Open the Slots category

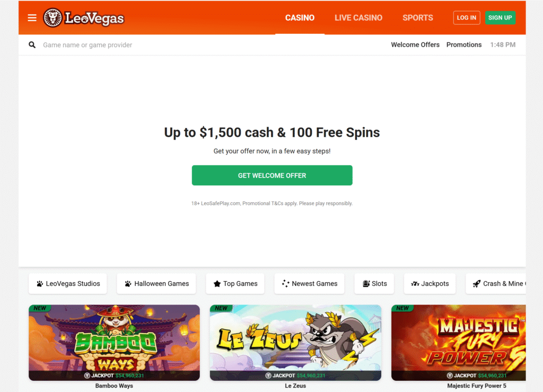[x=374, y=284]
